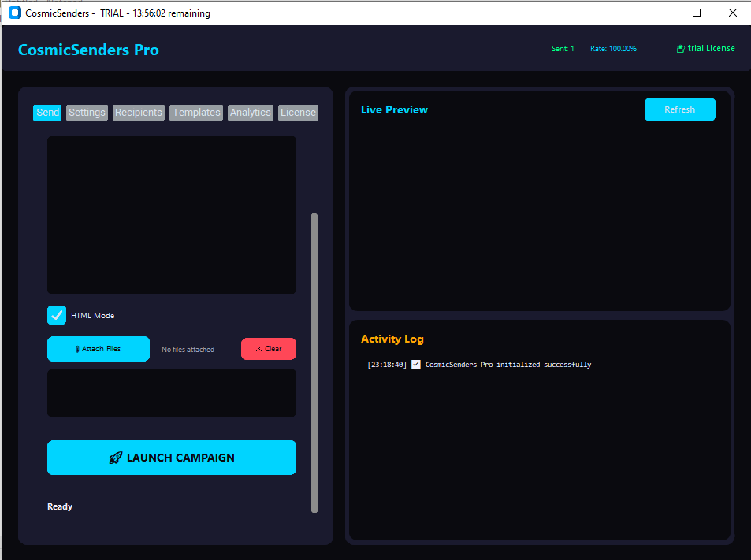The width and height of the screenshot is (751, 560).
Task: Click the [23:18:40] log timestamp
Action: (x=386, y=365)
